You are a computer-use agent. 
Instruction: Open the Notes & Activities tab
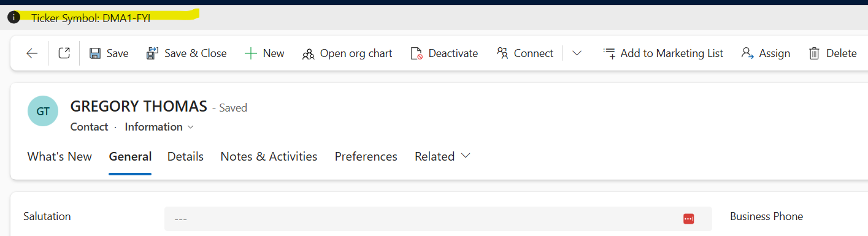269,156
